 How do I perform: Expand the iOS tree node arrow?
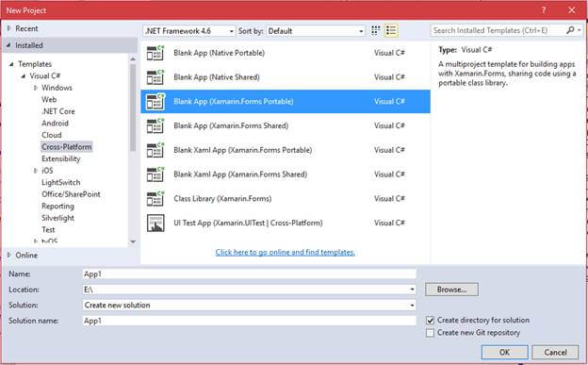[36, 171]
